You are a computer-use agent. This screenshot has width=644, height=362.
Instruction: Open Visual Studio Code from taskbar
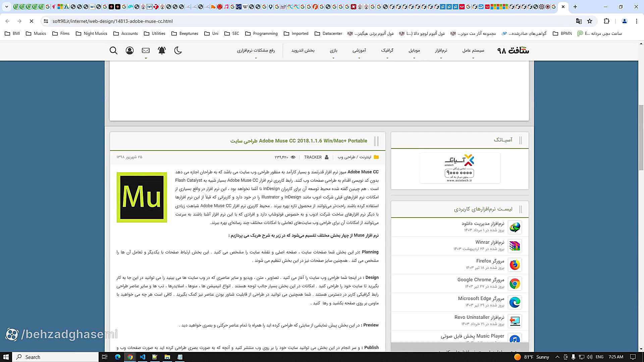(x=143, y=357)
